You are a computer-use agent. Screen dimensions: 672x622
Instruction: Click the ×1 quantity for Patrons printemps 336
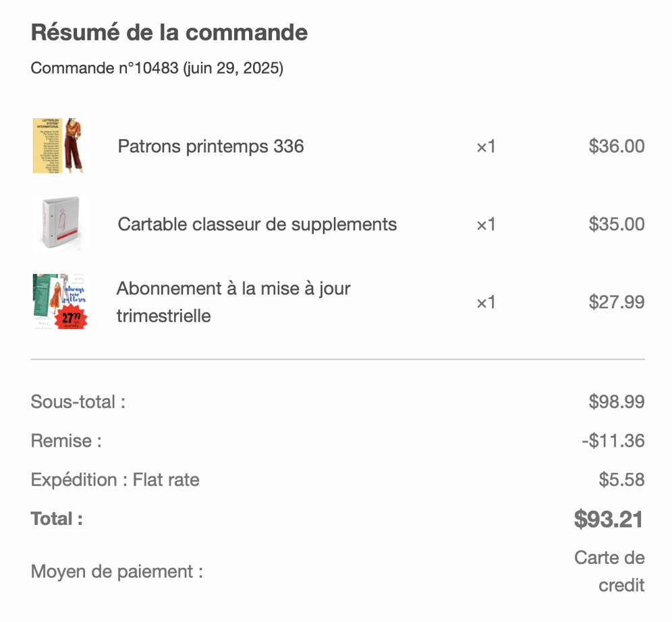[x=486, y=146]
